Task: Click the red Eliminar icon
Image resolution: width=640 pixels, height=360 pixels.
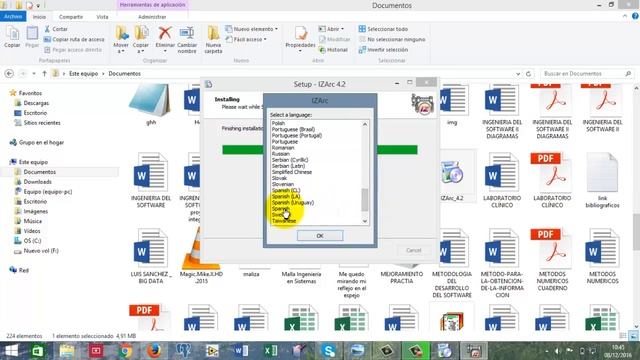Action: [x=165, y=33]
